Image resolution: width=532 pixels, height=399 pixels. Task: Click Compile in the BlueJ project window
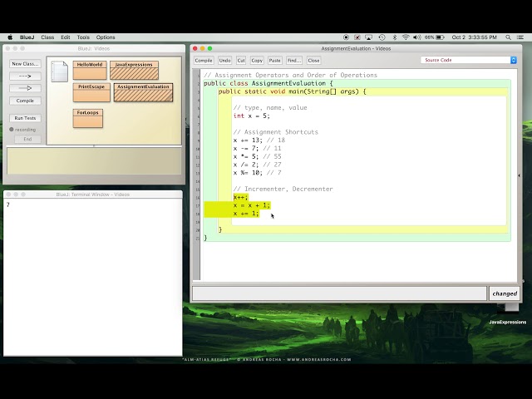25,101
